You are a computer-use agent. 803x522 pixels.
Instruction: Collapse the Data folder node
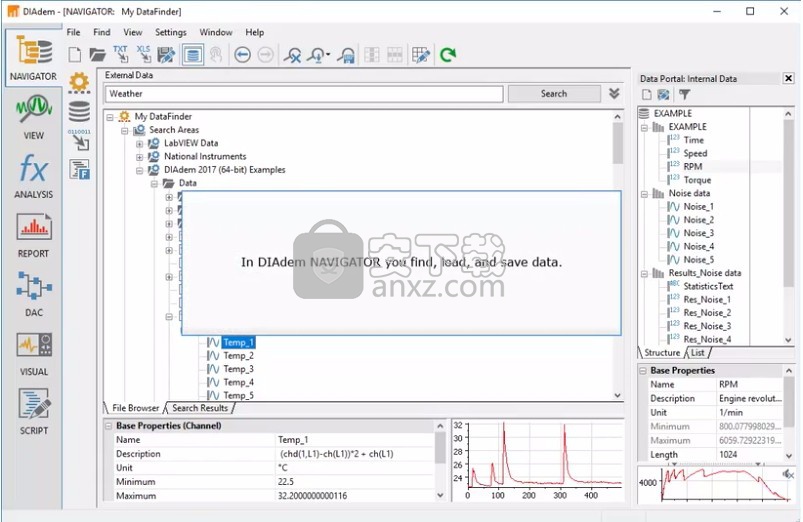[154, 184]
